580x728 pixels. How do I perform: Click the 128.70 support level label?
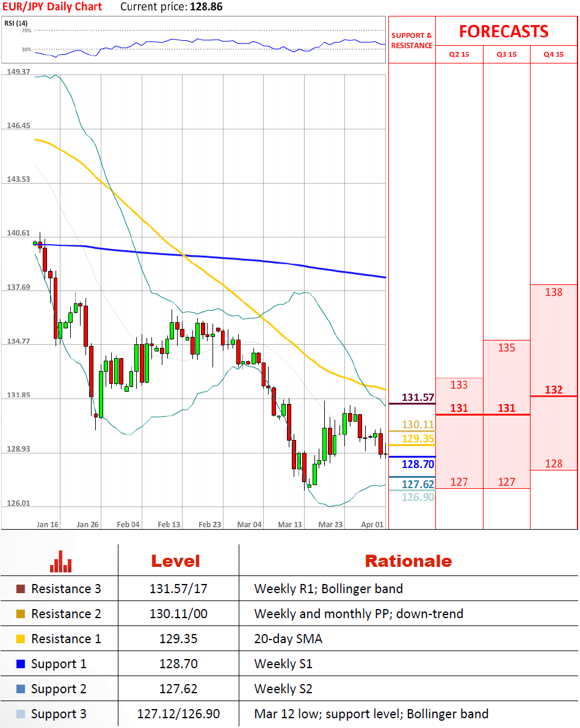418,464
